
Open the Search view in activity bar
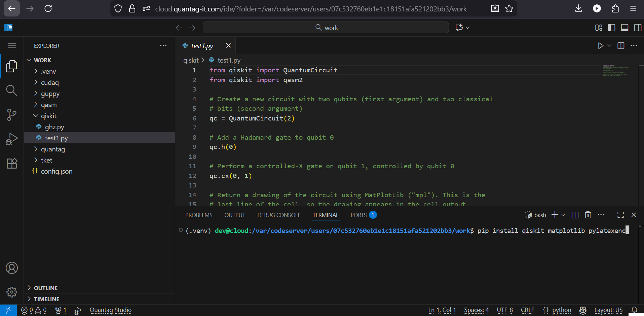(11, 90)
